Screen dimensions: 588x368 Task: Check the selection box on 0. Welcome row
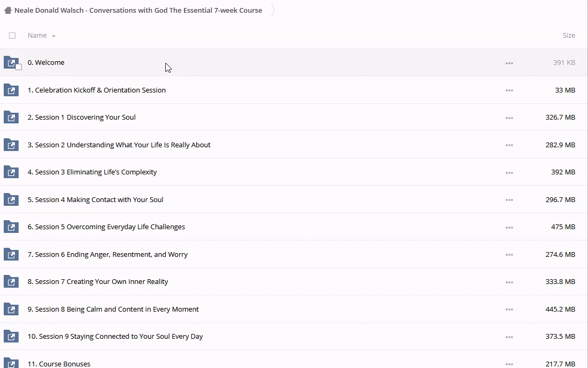coord(19,67)
